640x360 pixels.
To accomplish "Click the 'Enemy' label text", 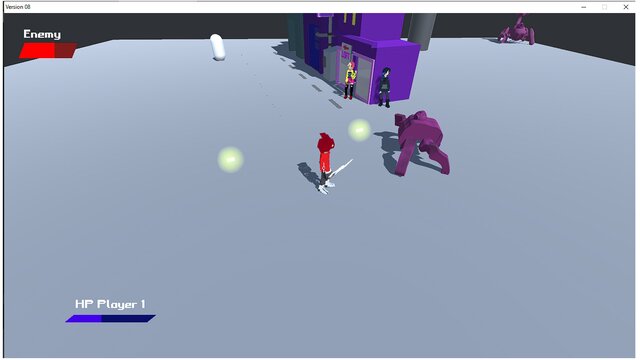I will 42,34.
